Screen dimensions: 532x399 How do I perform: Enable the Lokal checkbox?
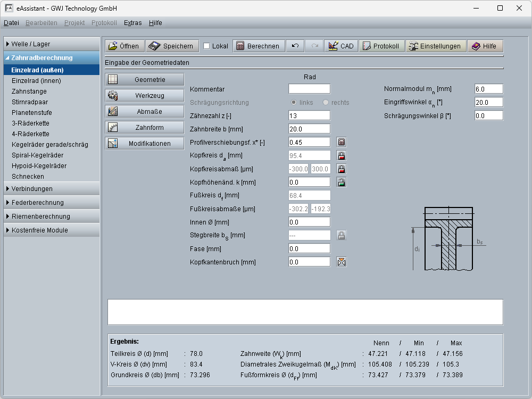click(x=207, y=46)
